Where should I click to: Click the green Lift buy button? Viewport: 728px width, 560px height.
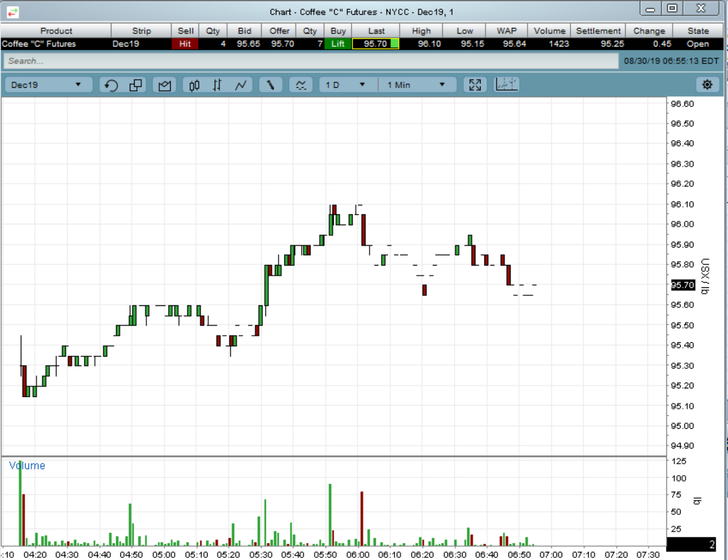click(x=338, y=44)
